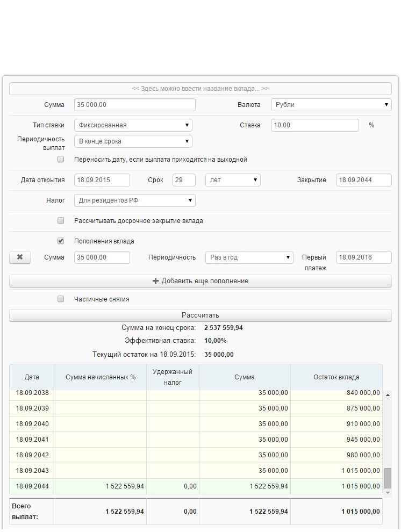Open the Валюта dropdown showing Рубли

pos(331,104)
